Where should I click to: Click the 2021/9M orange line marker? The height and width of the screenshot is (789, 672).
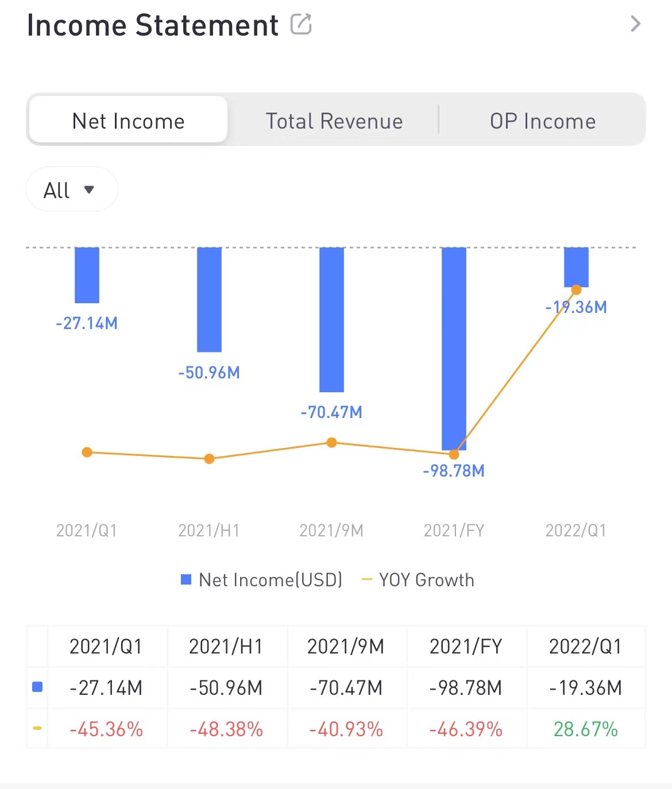point(331,442)
